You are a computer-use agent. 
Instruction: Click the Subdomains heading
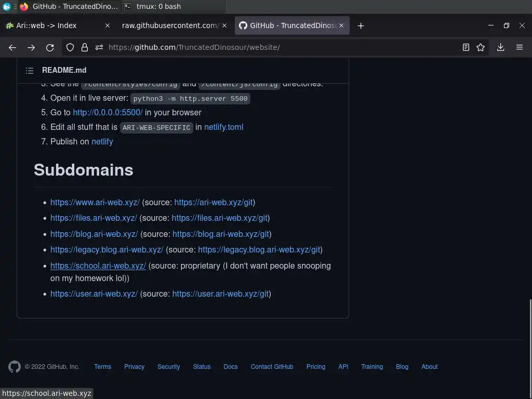click(84, 170)
